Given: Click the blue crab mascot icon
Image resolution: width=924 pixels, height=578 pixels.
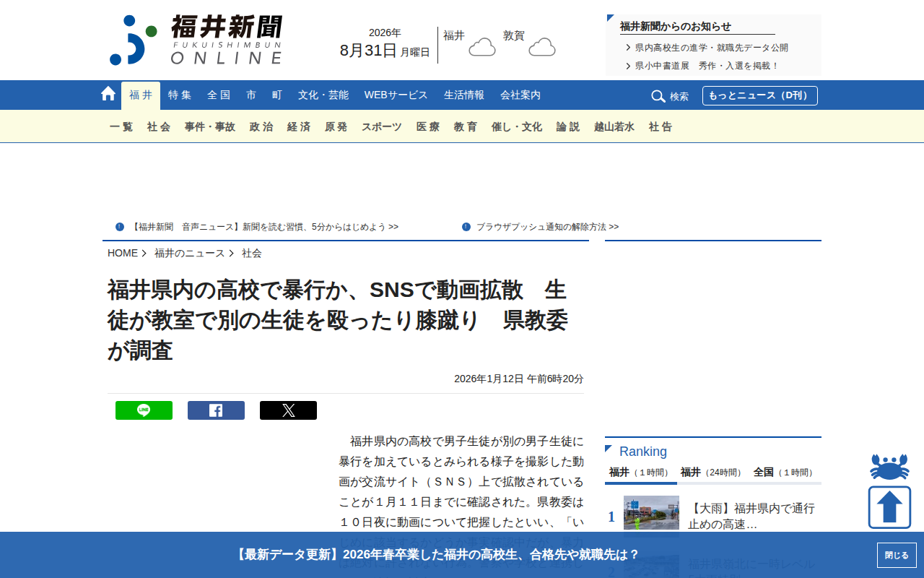Looking at the screenshot, I should [889, 467].
